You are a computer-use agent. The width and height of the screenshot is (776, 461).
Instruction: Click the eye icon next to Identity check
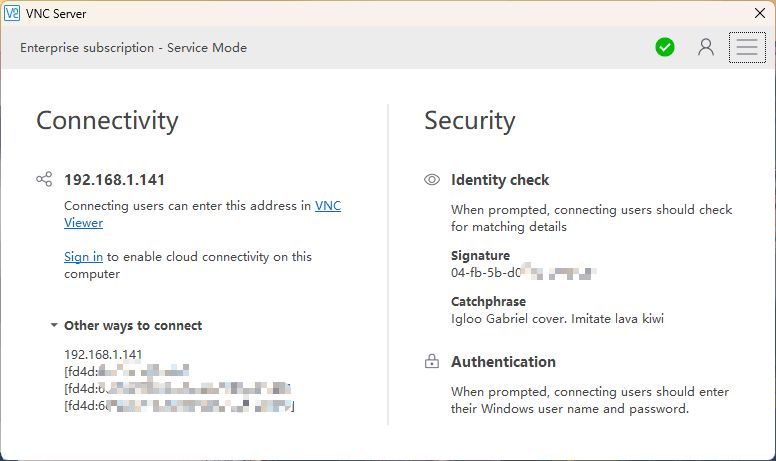432,180
